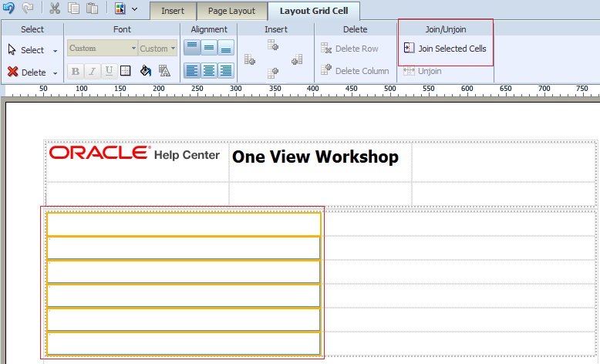The width and height of the screenshot is (600, 364).
Task: Expand the Select dropdown arrow
Action: (x=55, y=51)
